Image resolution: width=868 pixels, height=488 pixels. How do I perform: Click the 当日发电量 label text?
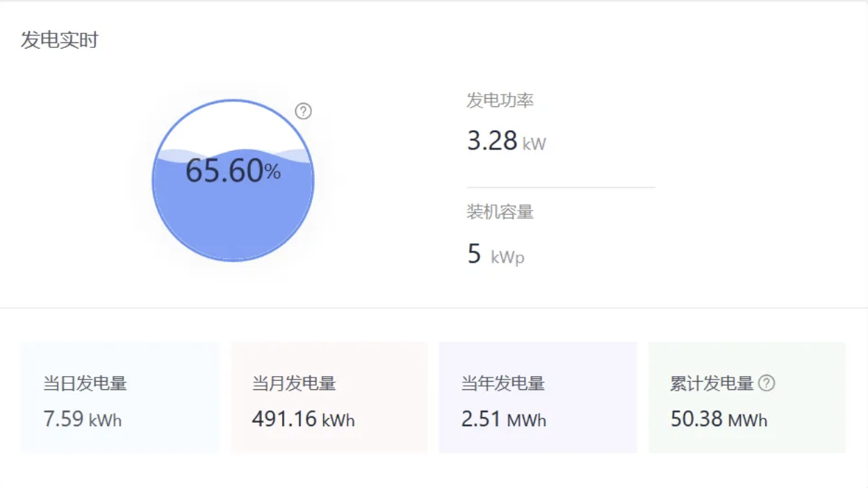click(x=85, y=383)
